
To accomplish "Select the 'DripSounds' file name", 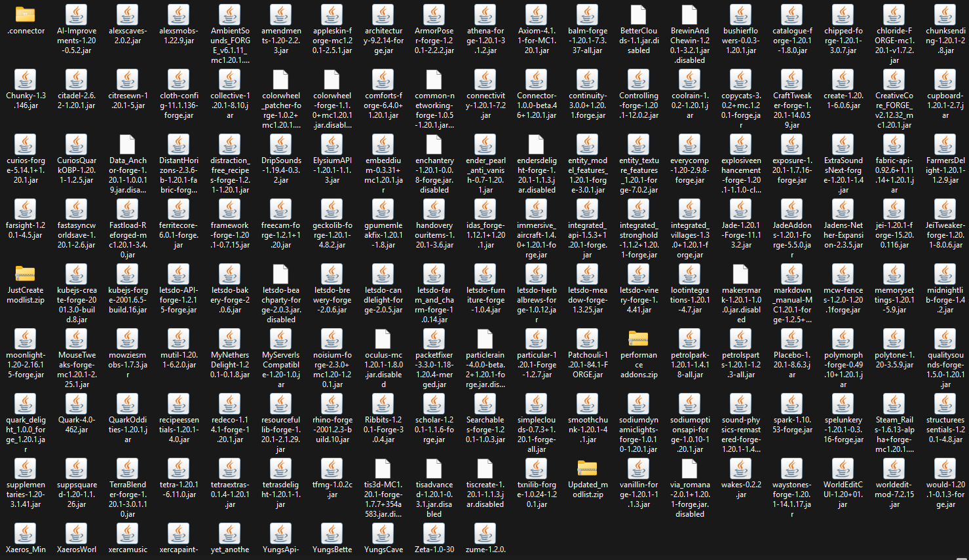I will point(280,170).
